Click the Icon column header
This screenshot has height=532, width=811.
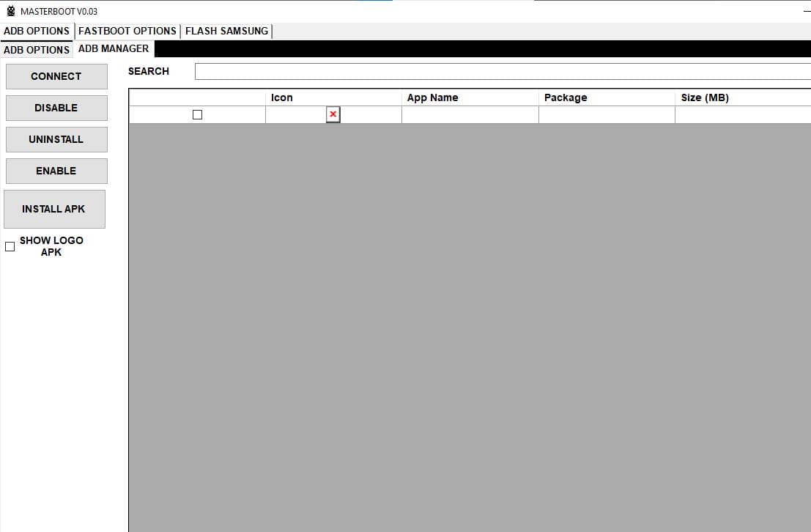click(x=333, y=97)
